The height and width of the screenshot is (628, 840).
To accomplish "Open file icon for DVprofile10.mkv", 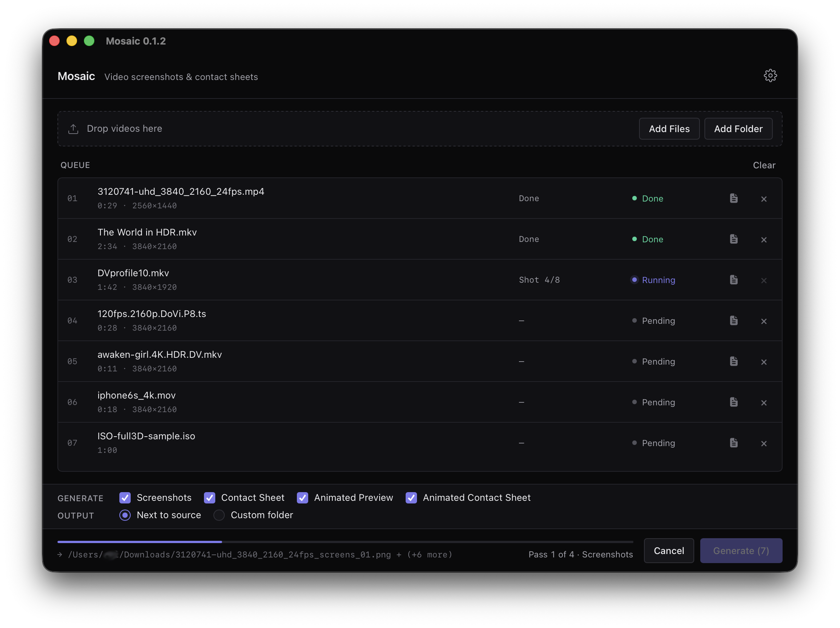I will [733, 280].
